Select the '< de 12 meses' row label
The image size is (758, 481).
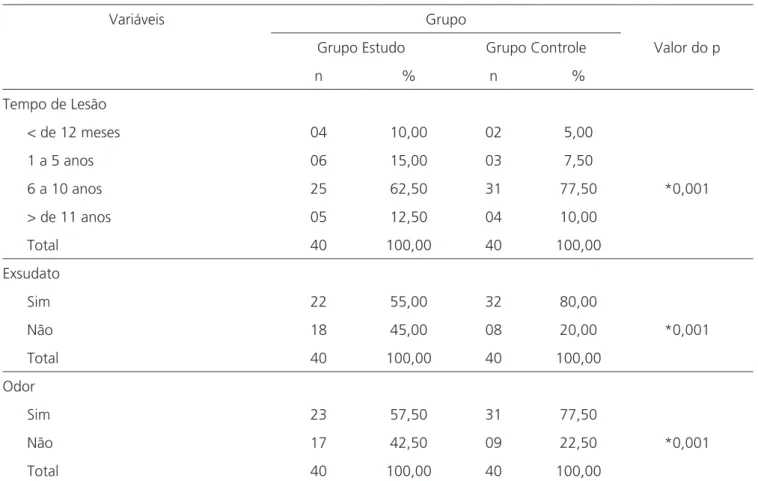73,132
